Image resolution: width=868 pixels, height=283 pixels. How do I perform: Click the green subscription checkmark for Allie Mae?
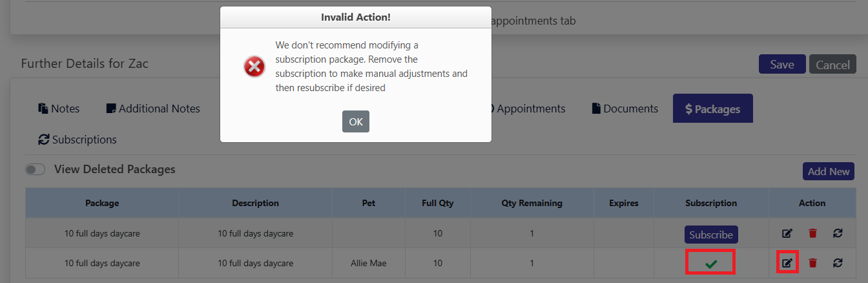point(711,264)
